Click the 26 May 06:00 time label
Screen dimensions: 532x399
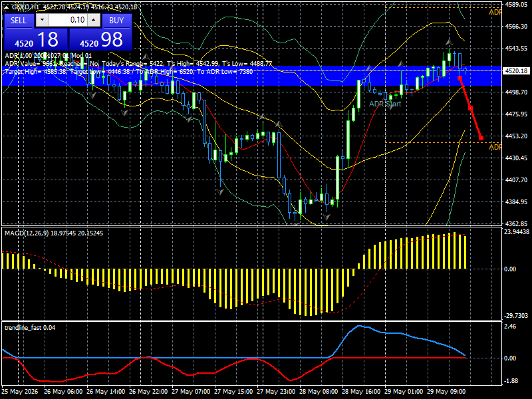63,392
